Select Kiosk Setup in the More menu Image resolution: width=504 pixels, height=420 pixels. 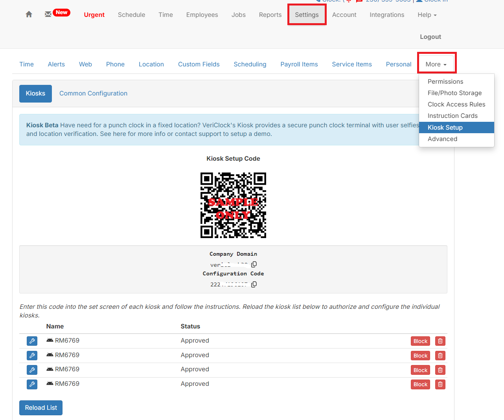456,128
